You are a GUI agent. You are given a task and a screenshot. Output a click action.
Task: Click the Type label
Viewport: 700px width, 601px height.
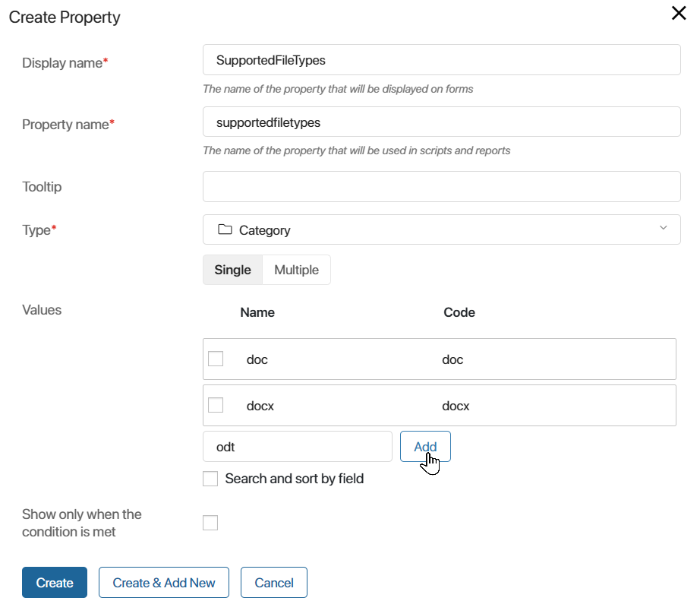tap(39, 230)
